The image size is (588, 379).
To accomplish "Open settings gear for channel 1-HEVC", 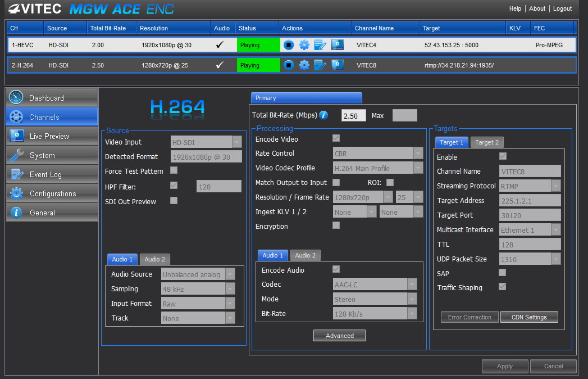I will (304, 45).
